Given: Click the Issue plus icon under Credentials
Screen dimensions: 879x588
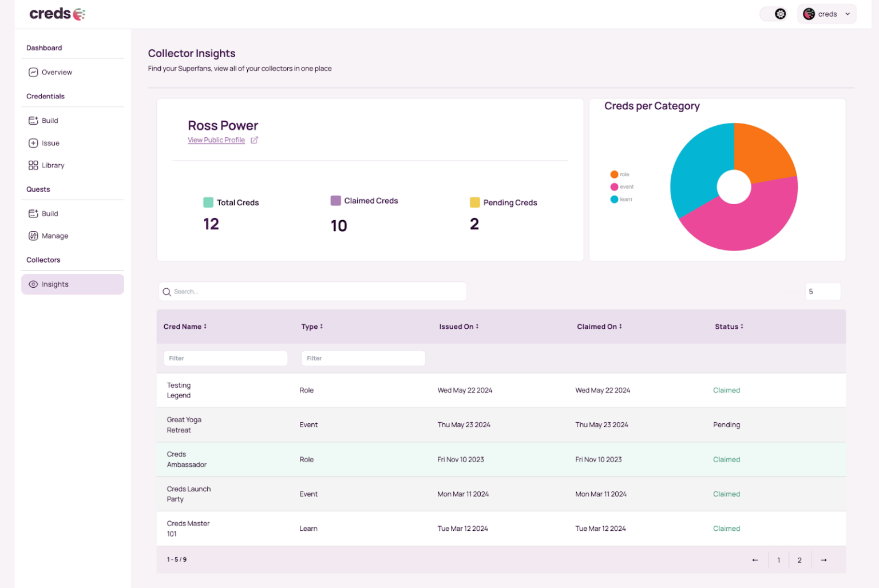Looking at the screenshot, I should 34,143.
